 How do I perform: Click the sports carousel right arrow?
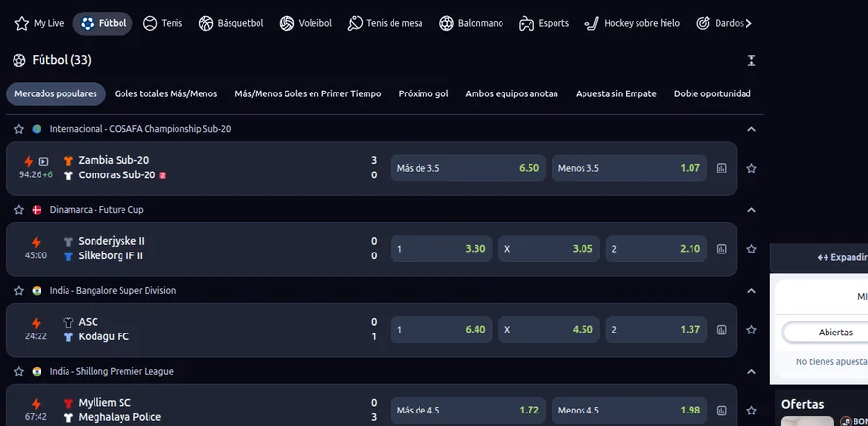pyautogui.click(x=749, y=23)
